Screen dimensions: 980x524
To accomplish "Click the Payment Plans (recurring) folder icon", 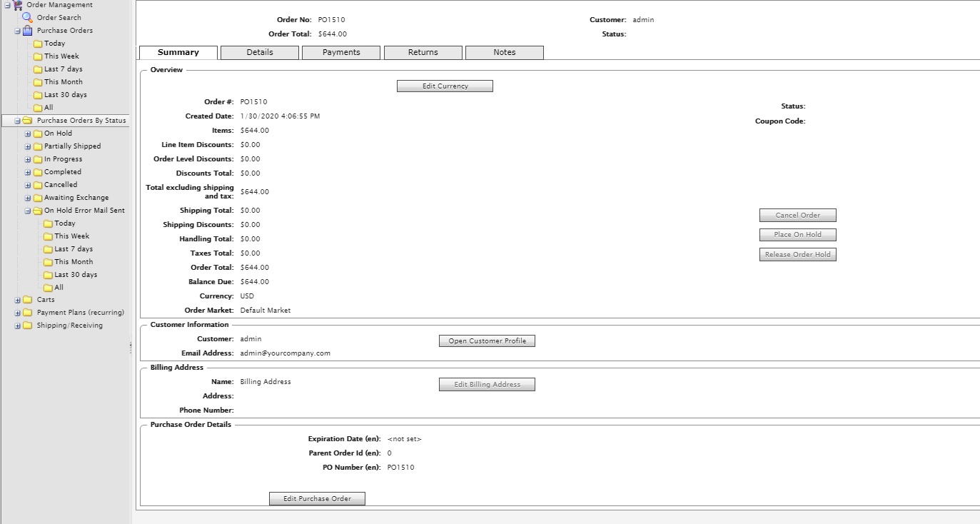I will tap(27, 313).
